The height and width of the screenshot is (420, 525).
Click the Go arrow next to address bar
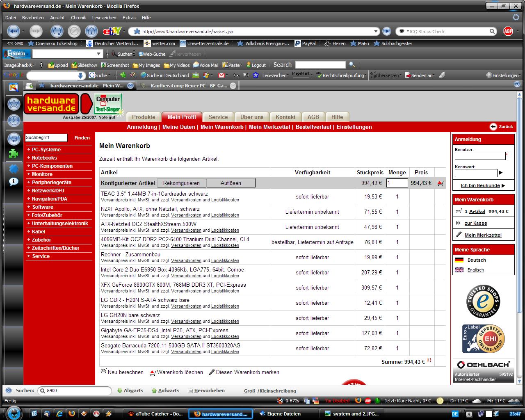386,31
